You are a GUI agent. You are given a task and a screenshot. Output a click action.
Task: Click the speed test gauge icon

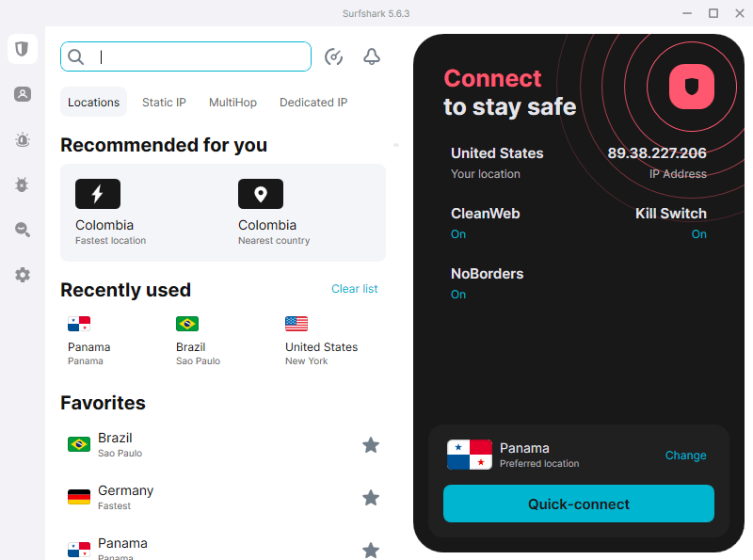(333, 56)
